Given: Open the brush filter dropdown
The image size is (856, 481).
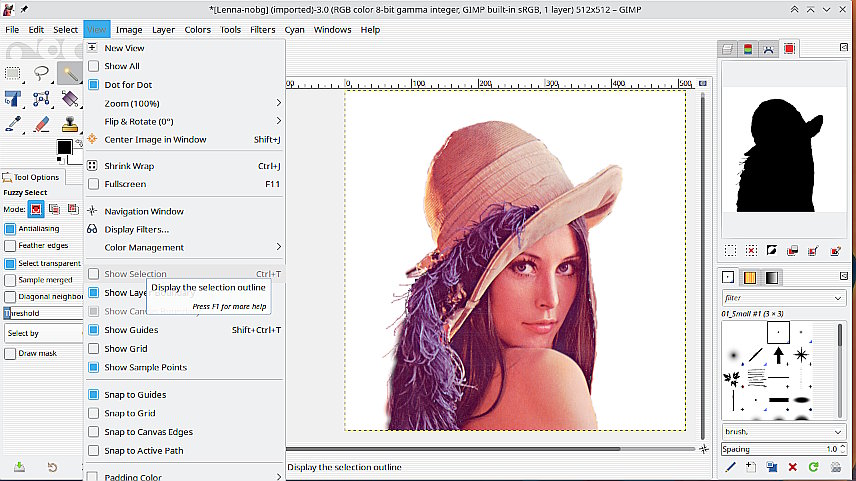Looking at the screenshot, I should (782, 298).
